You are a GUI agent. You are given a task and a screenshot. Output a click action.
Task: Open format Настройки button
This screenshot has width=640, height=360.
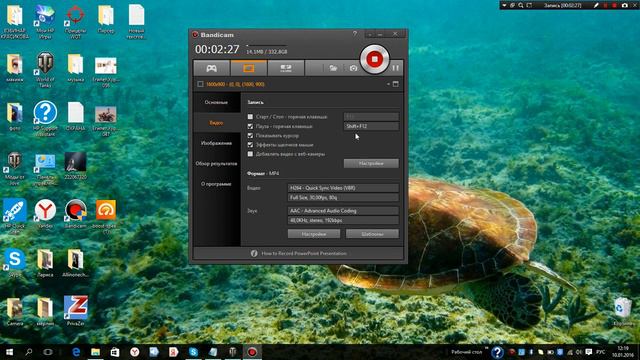[314, 234]
